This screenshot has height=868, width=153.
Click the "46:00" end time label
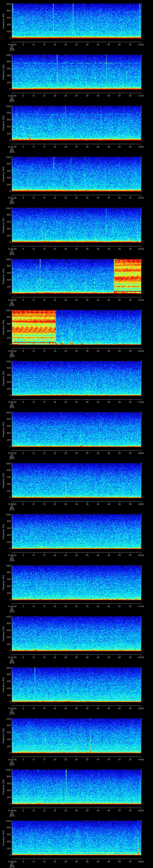[141, 862]
